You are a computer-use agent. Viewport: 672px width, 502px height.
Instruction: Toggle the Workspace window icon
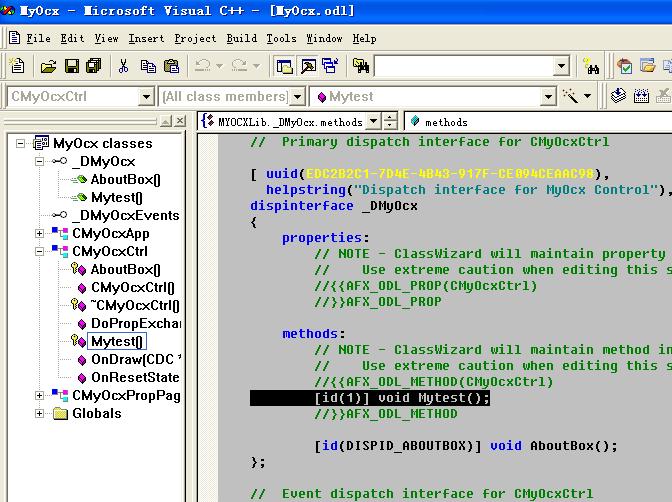[285, 66]
